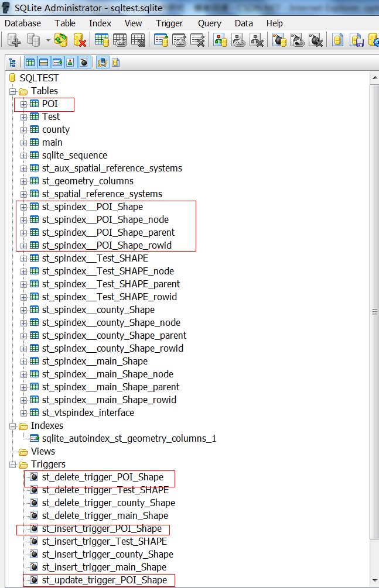This screenshot has width=379, height=588.
Task: Open the Database menu
Action: coord(22,23)
